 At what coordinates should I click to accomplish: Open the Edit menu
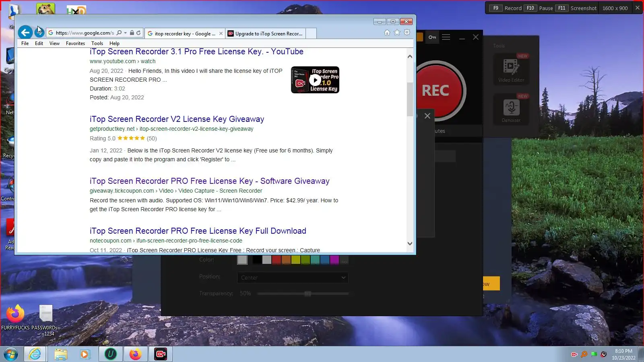pyautogui.click(x=39, y=43)
